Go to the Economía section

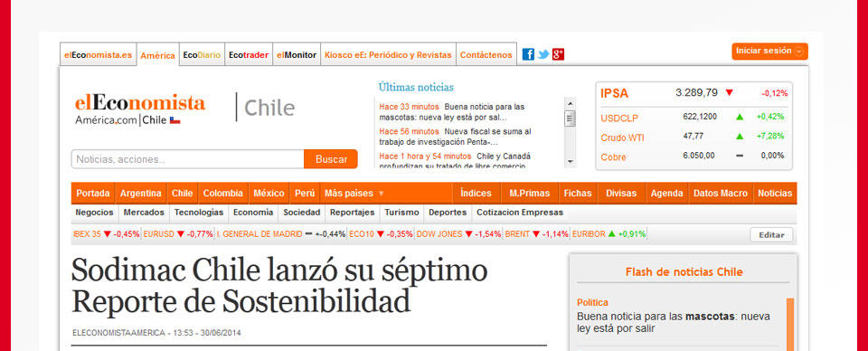pos(253,213)
